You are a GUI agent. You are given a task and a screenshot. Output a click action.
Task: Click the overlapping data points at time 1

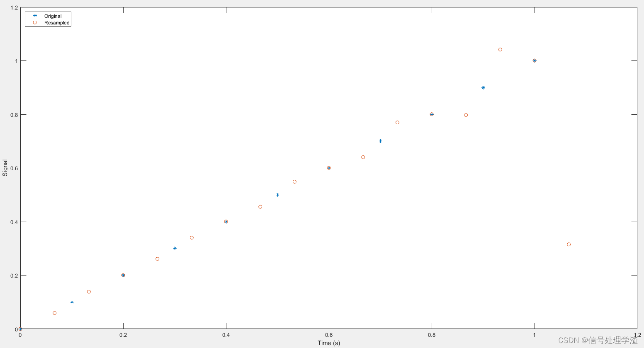tap(535, 60)
